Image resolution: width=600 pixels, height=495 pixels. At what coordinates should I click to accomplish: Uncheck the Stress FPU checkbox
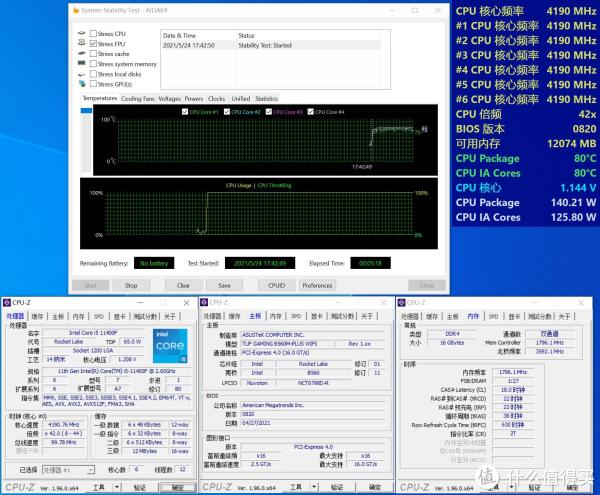click(x=93, y=44)
